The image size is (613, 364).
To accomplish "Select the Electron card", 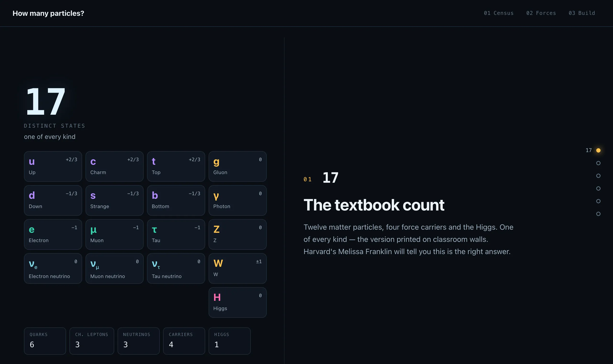I will pos(53,234).
